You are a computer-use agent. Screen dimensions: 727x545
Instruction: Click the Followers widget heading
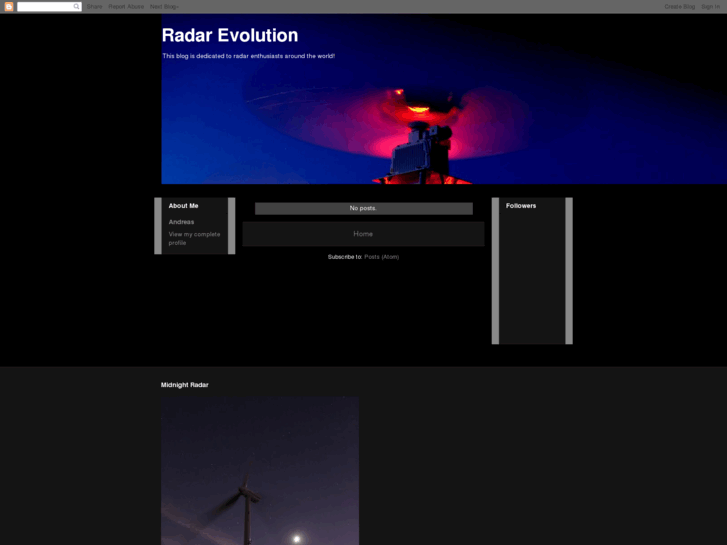(x=521, y=206)
